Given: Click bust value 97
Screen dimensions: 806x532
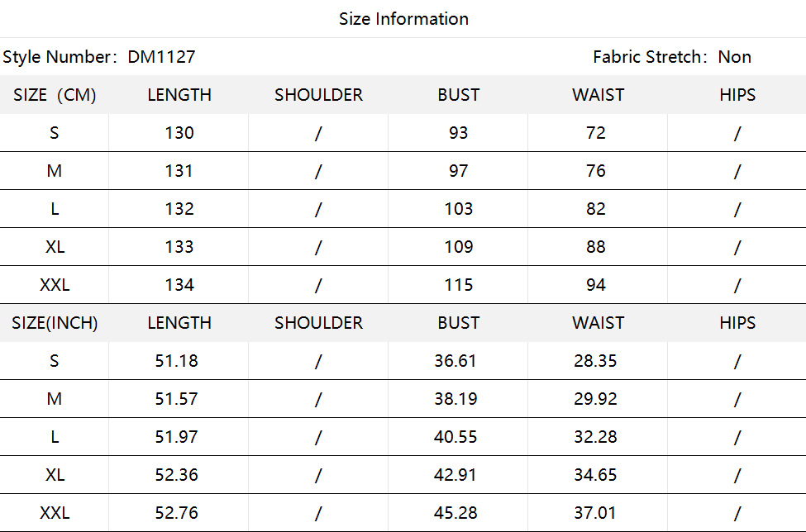Looking at the screenshot, I should tap(458, 171).
